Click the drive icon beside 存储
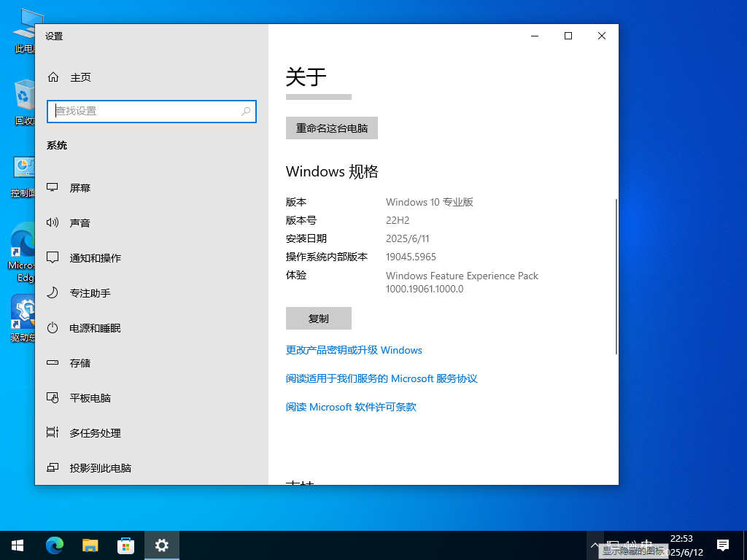Viewport: 747px width, 560px height. coord(53,363)
